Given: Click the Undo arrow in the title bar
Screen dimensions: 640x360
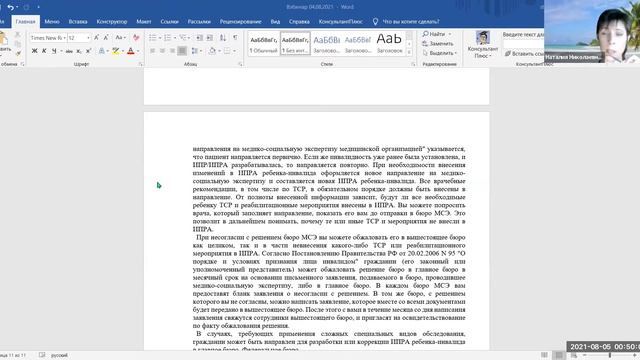Looking at the screenshot, I should (x=11, y=7).
